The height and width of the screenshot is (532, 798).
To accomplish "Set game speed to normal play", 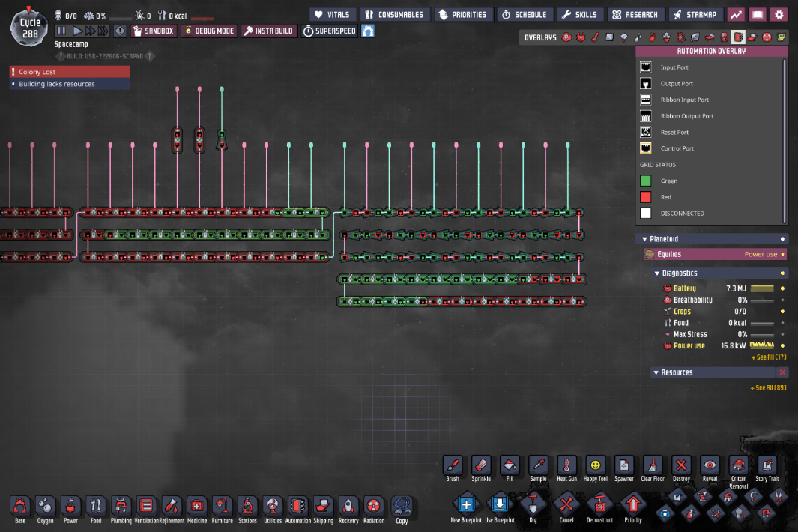I will point(77,31).
